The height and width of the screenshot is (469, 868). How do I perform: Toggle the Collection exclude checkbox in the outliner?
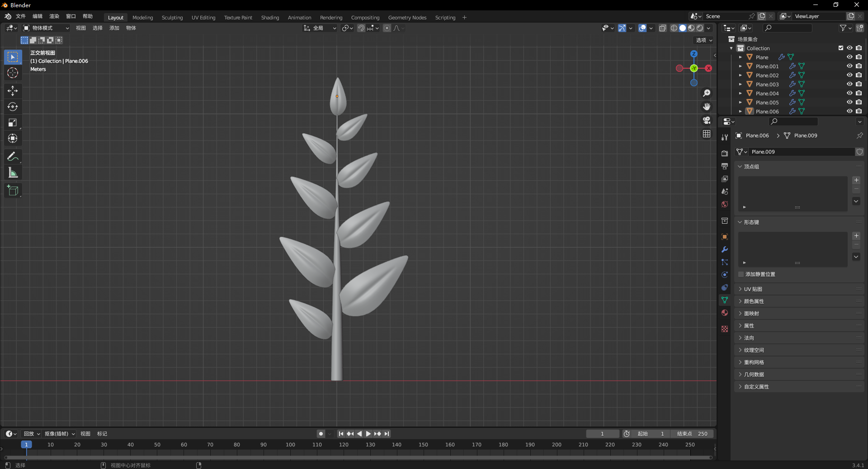click(841, 48)
